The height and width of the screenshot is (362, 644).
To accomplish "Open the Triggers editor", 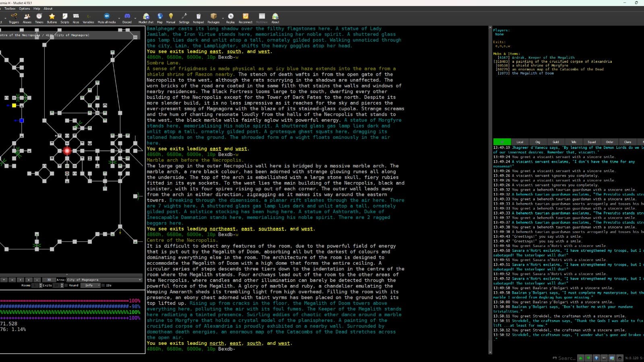I will pos(14,18).
